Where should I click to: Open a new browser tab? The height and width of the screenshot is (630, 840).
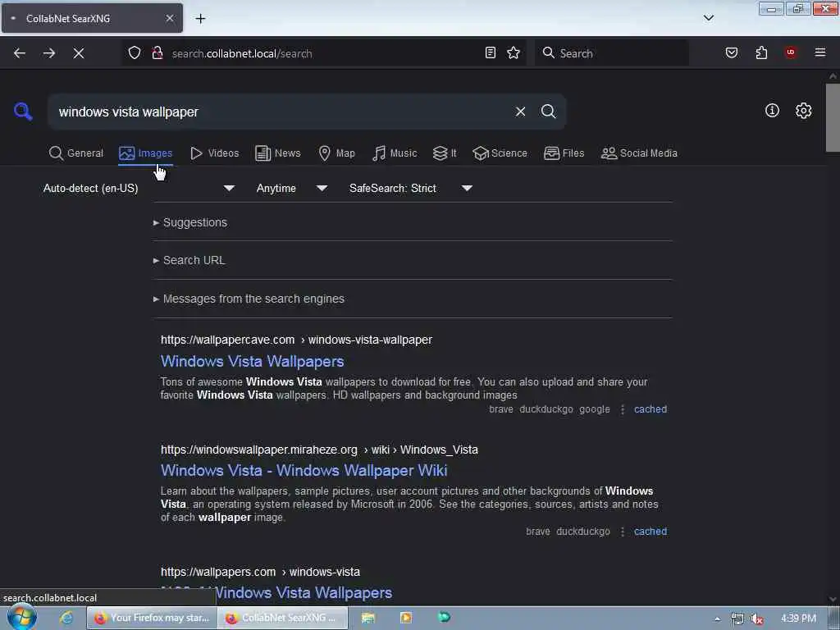[x=200, y=18]
